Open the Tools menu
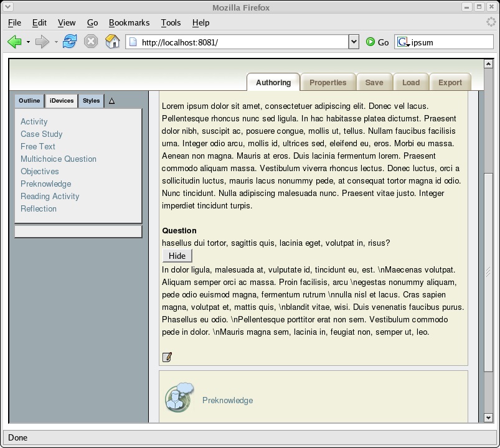500x448 pixels. point(171,22)
